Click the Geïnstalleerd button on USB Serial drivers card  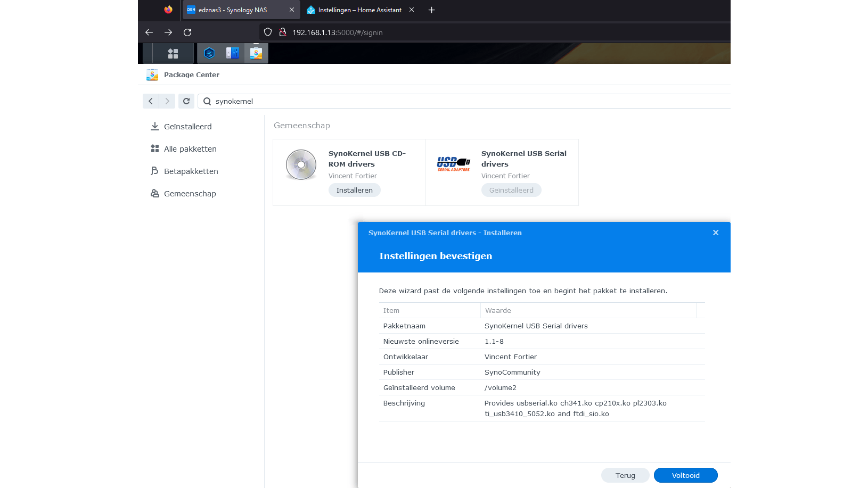511,190
